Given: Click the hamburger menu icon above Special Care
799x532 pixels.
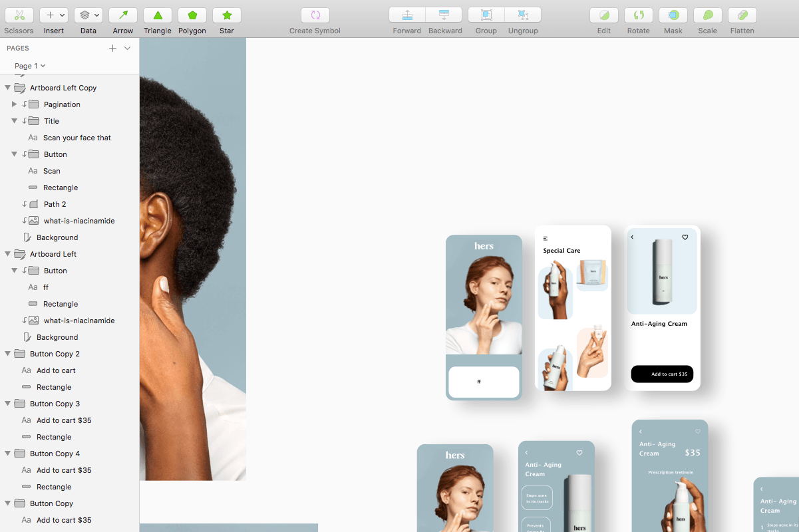Looking at the screenshot, I should (546, 238).
